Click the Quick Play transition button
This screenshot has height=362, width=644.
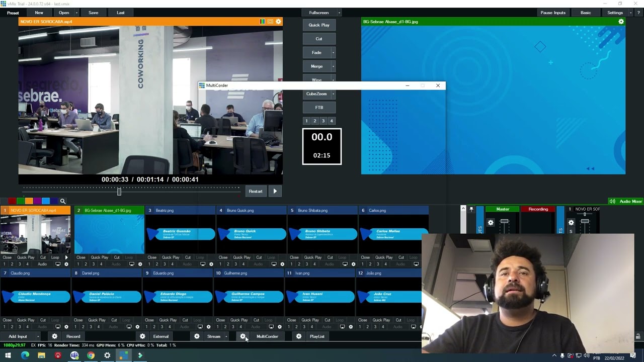319,25
